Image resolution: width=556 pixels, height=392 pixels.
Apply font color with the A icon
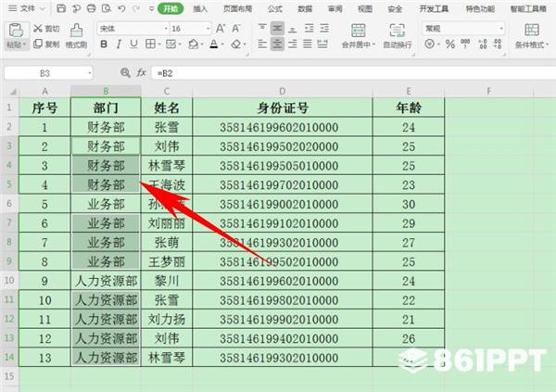click(214, 44)
